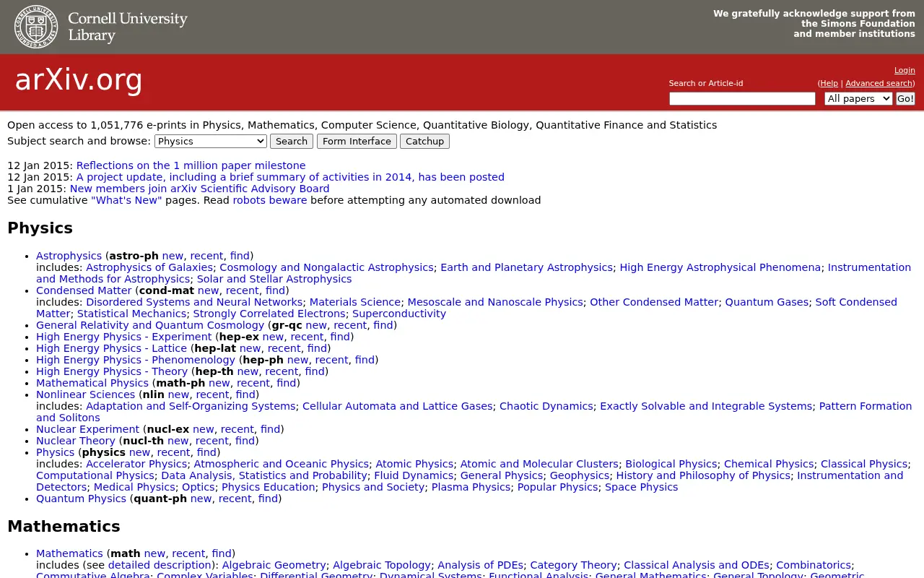Open the Superconductivity category
Viewport: 924px width, 578px height.
[x=399, y=314]
